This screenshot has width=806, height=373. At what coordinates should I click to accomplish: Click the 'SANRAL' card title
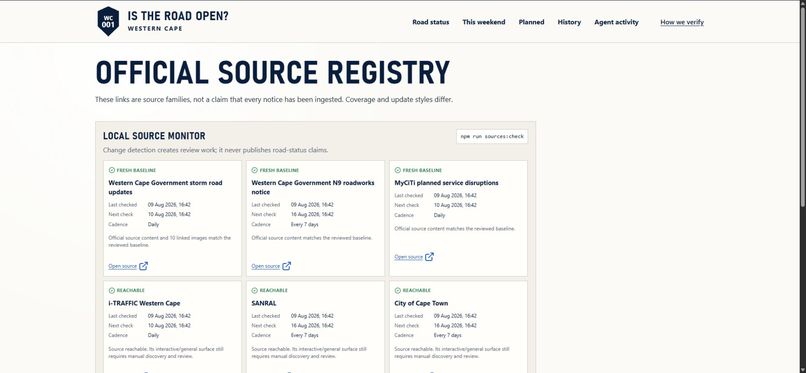tap(264, 303)
